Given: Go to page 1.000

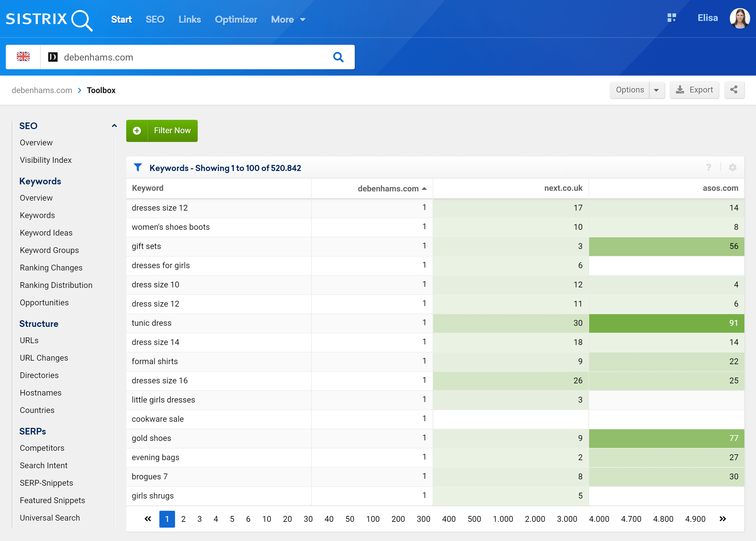Looking at the screenshot, I should pos(502,519).
